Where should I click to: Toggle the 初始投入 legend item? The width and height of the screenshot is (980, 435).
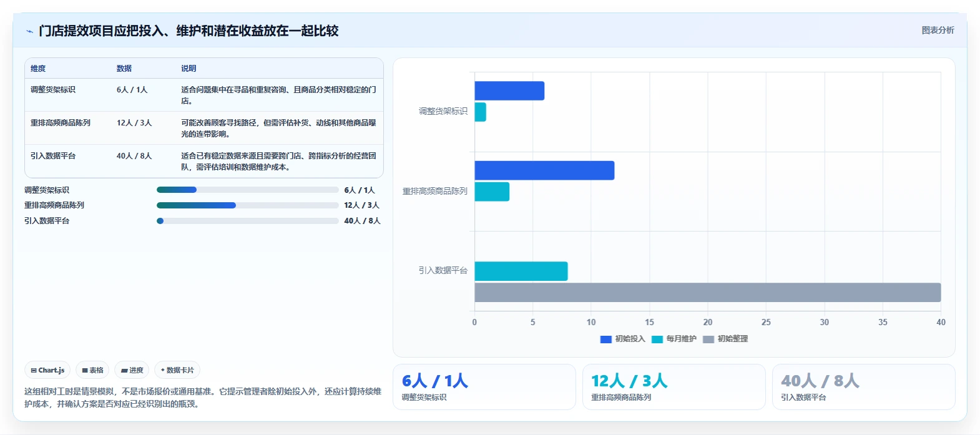[x=622, y=339]
